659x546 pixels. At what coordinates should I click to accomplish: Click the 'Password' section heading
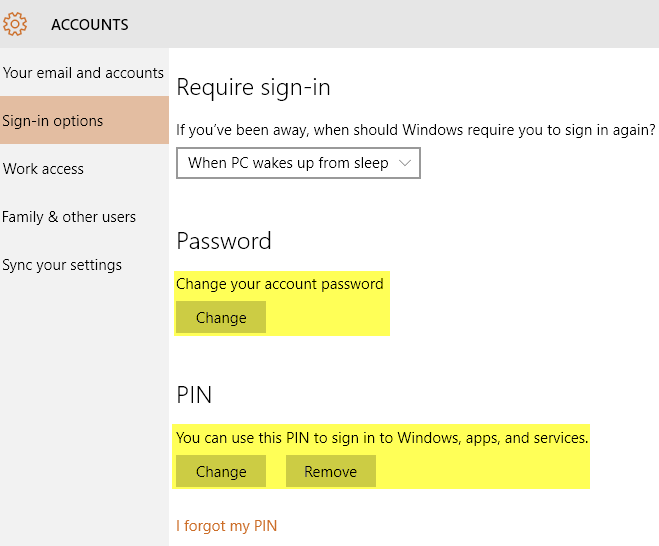tap(224, 241)
